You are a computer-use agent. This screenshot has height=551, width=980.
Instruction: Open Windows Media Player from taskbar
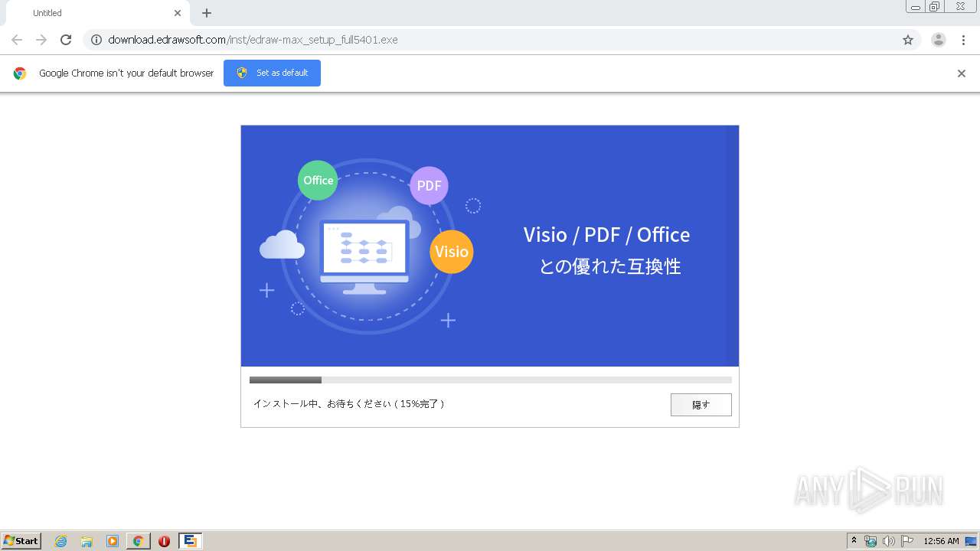tap(113, 541)
